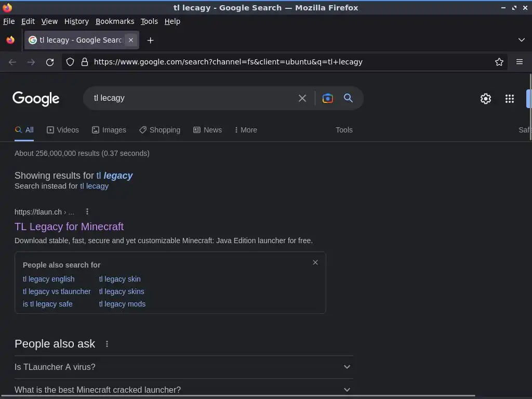Click 'tl legacy vs tlauncher' suggestion

coord(57,292)
